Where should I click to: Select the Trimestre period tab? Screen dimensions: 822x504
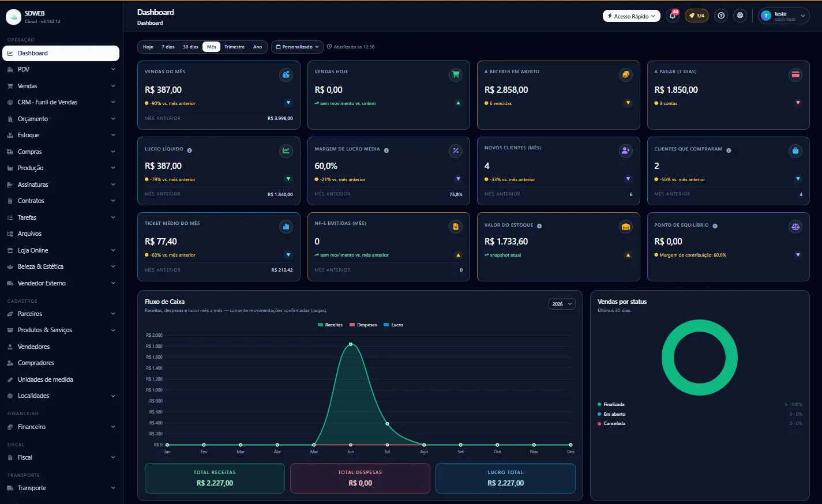click(234, 47)
